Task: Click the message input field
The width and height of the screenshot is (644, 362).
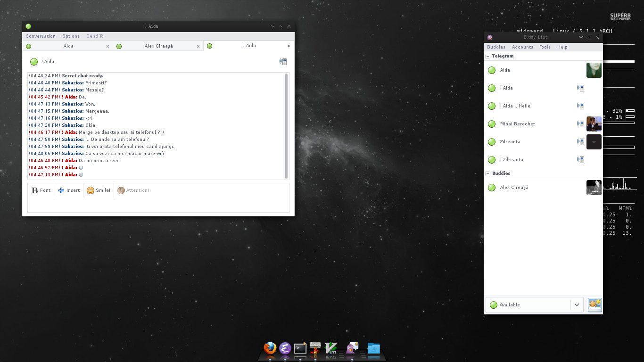Action: 158,205
